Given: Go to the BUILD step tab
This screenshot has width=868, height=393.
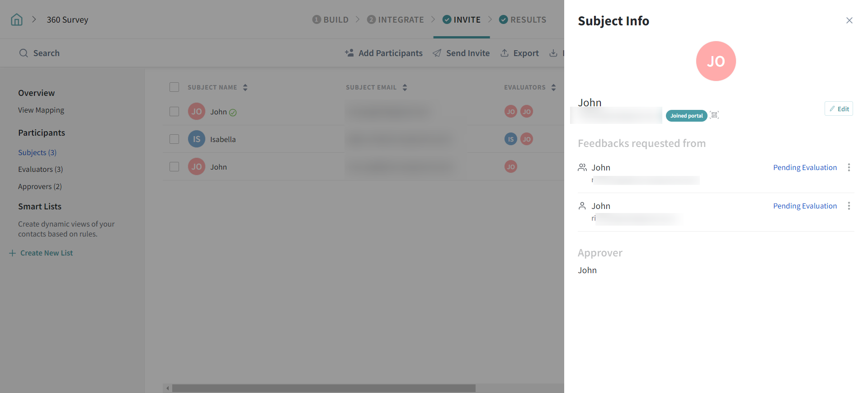Looking at the screenshot, I should [x=330, y=19].
